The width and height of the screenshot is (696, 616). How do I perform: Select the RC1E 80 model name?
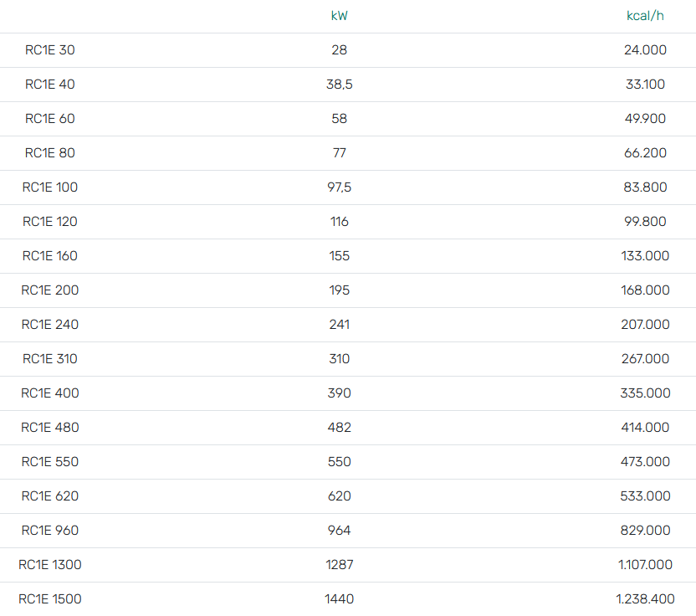click(x=50, y=153)
